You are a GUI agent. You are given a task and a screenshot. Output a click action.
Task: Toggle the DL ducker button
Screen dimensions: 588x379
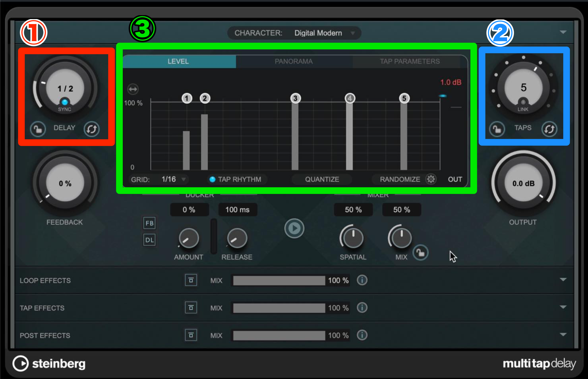[x=149, y=240]
